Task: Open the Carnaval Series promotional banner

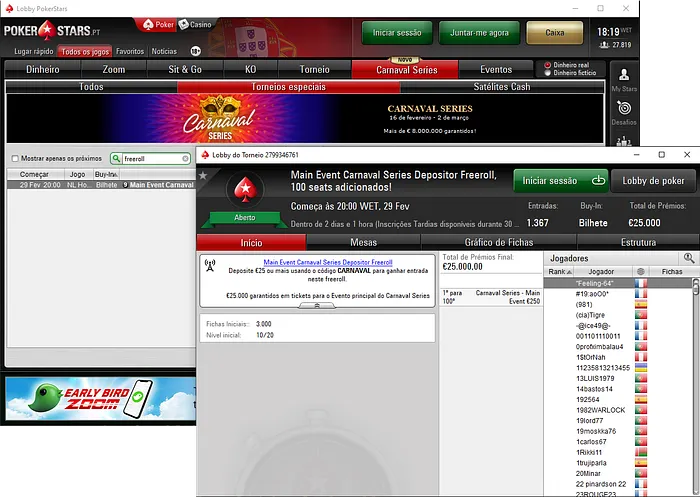Action: tap(305, 118)
